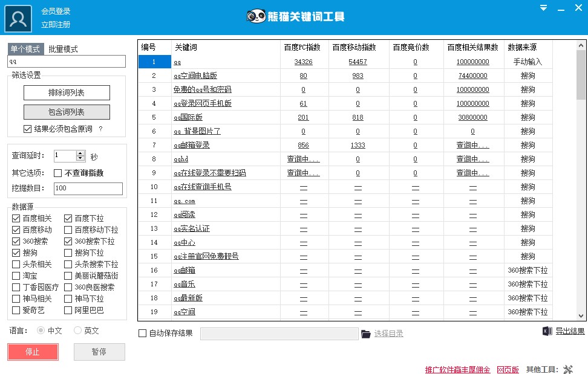Enable 搜狗下拉 checkbox
The width and height of the screenshot is (588, 374).
[x=68, y=253]
